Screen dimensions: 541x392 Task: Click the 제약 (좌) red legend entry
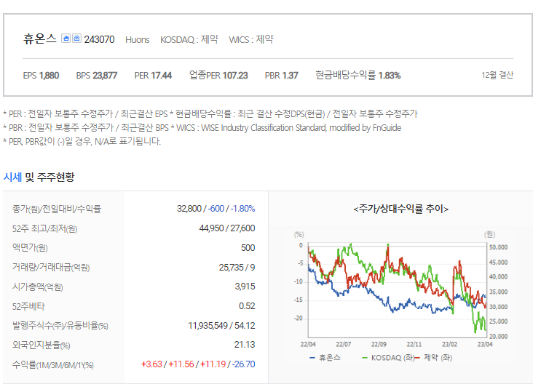click(433, 358)
